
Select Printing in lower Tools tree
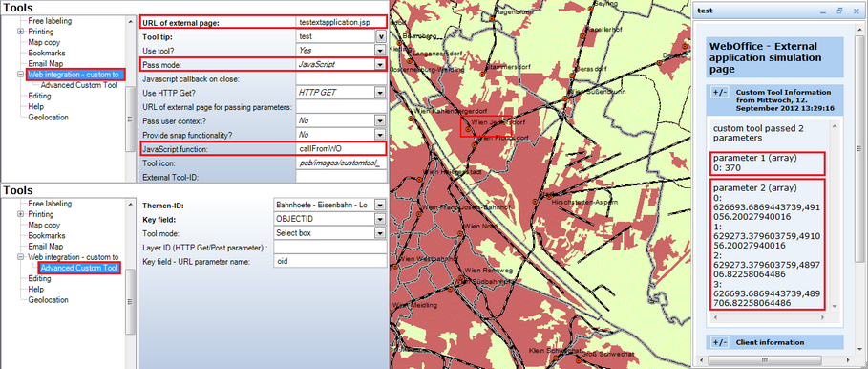(41, 214)
